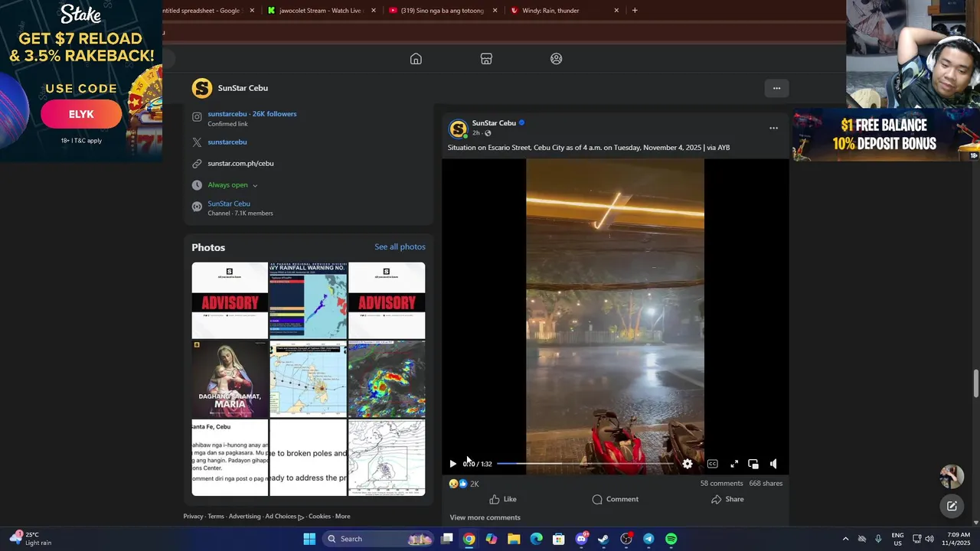Click the ELYK promo code button
This screenshot has height=551, width=980.
coord(81,114)
